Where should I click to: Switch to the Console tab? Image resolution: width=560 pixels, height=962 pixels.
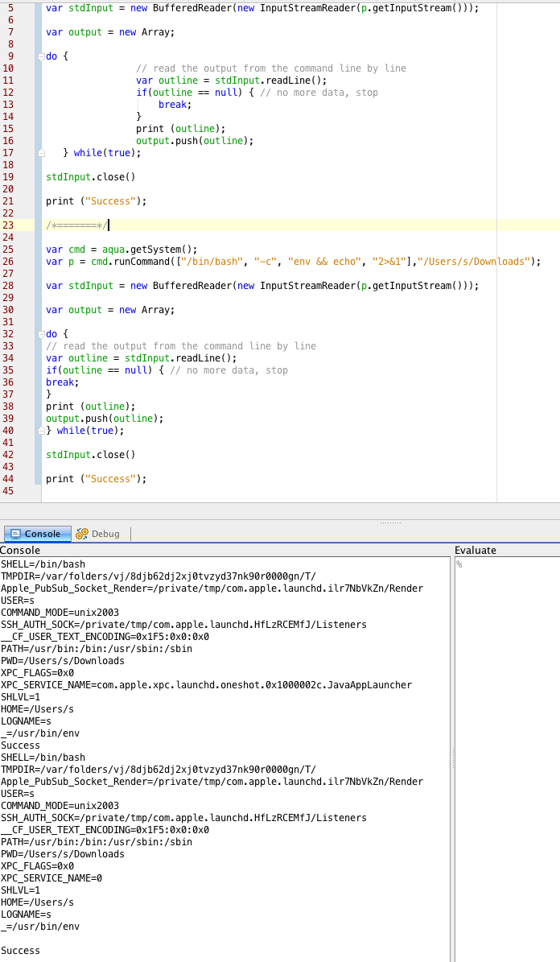(x=37, y=534)
